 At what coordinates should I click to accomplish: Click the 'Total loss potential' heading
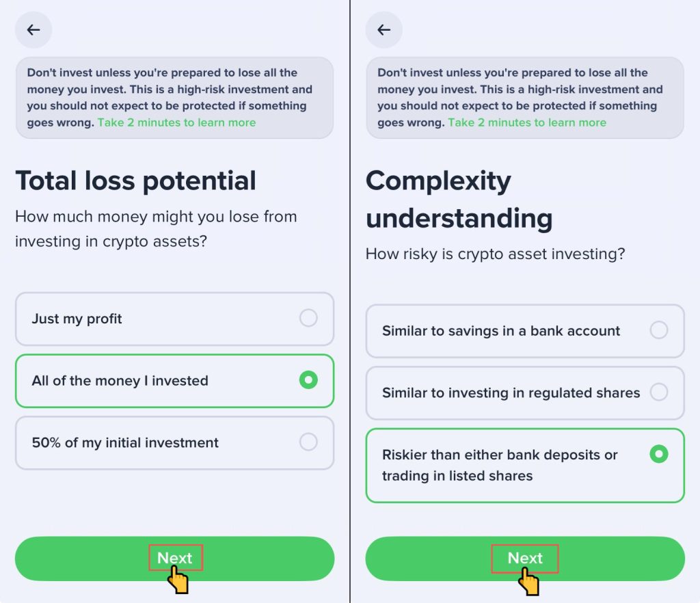(x=135, y=181)
